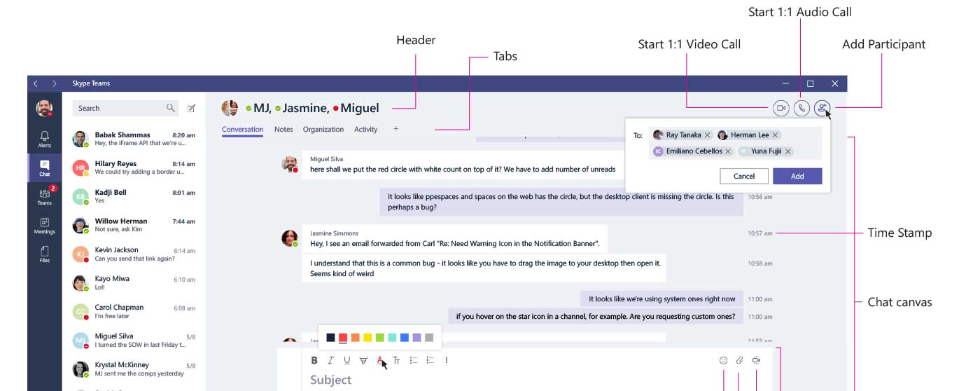The height and width of the screenshot is (391, 980).
Task: Pick the dark navy color swatch
Action: pos(330,338)
